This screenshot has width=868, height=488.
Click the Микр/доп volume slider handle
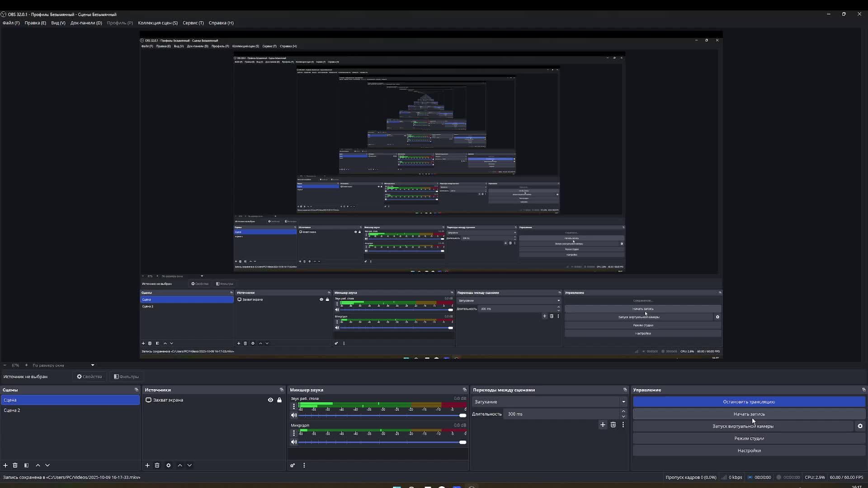coord(462,442)
